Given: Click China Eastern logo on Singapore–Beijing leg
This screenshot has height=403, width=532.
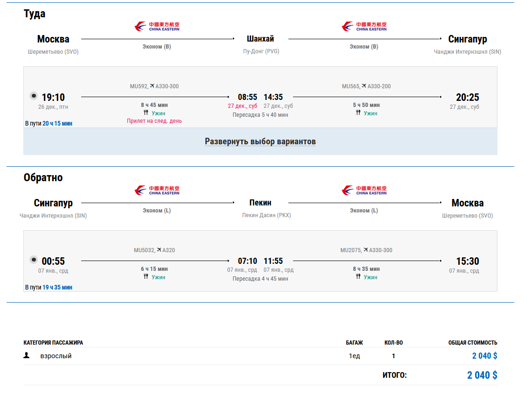Looking at the screenshot, I should click(157, 190).
